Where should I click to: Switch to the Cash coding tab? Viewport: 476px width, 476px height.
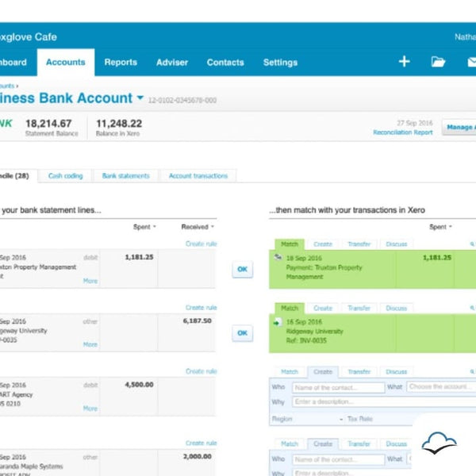65,176
